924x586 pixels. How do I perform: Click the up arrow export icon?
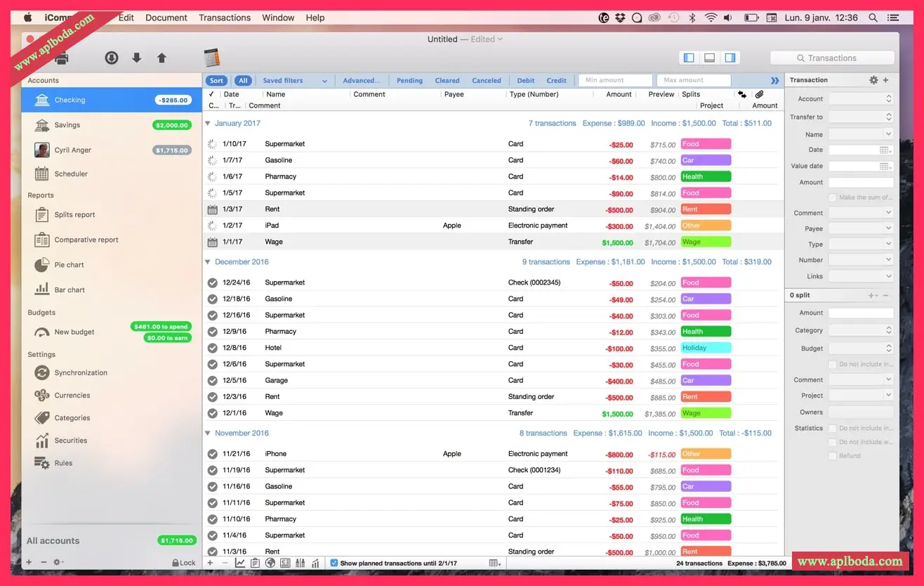[161, 58]
